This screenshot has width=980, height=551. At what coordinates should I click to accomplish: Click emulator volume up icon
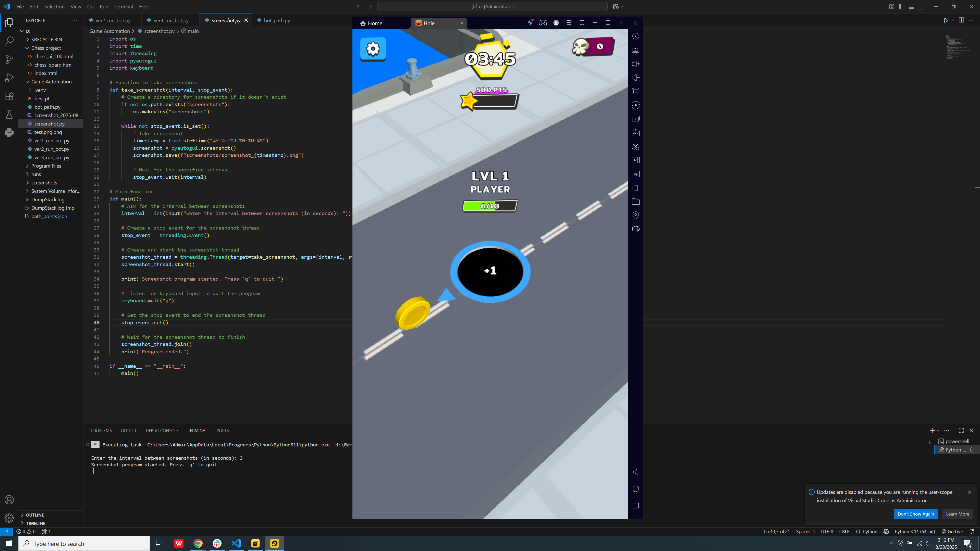pyautogui.click(x=635, y=64)
